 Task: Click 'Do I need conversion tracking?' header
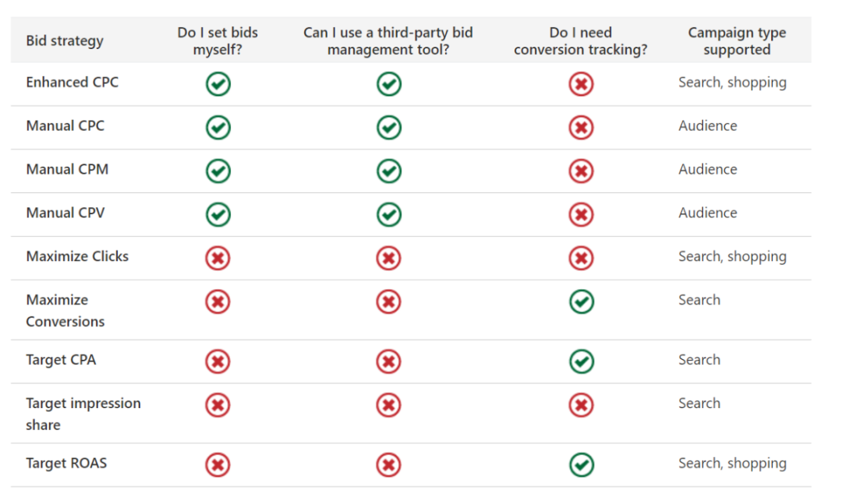point(581,41)
